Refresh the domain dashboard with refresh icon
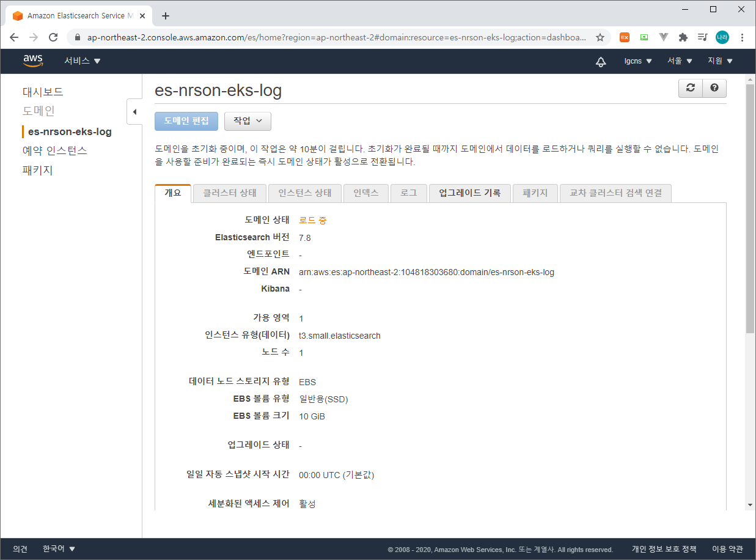The height and width of the screenshot is (560, 756). pyautogui.click(x=691, y=88)
